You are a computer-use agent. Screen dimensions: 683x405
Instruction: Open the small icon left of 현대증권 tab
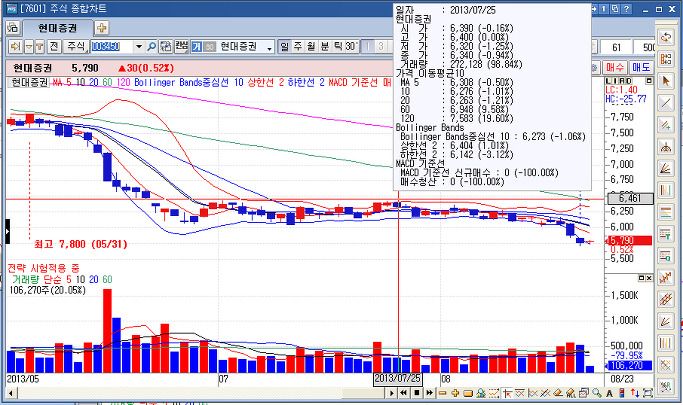[x=13, y=28]
